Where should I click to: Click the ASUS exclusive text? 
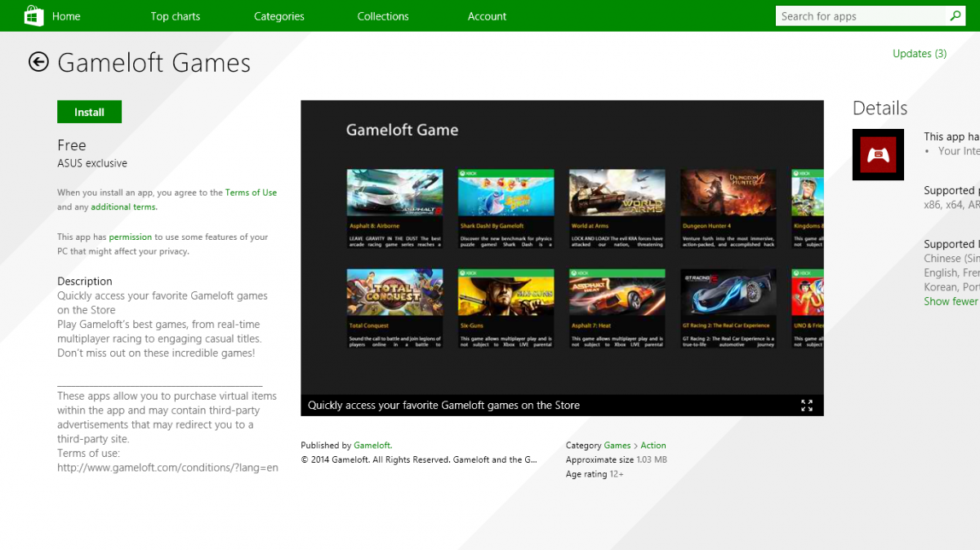(92, 163)
